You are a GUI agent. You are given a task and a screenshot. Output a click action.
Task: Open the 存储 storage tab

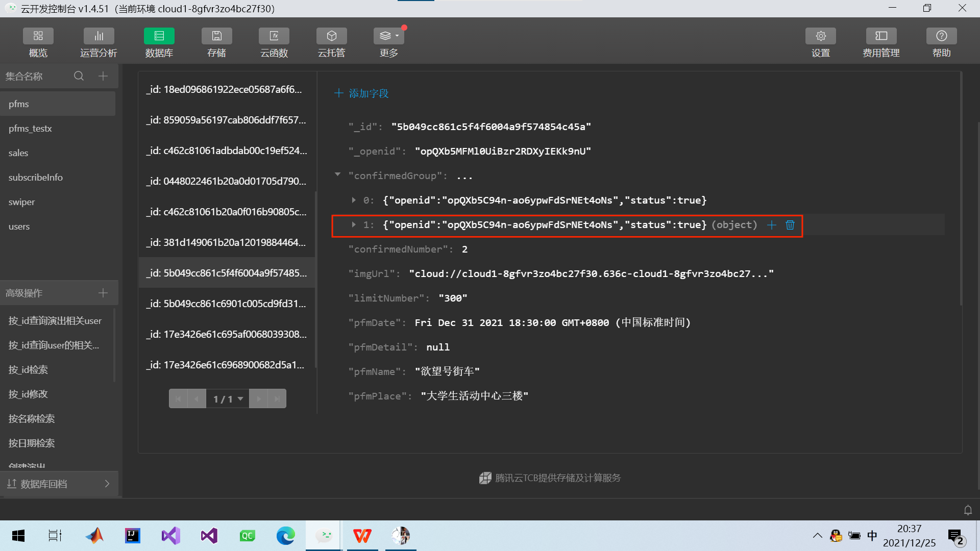coord(216,43)
